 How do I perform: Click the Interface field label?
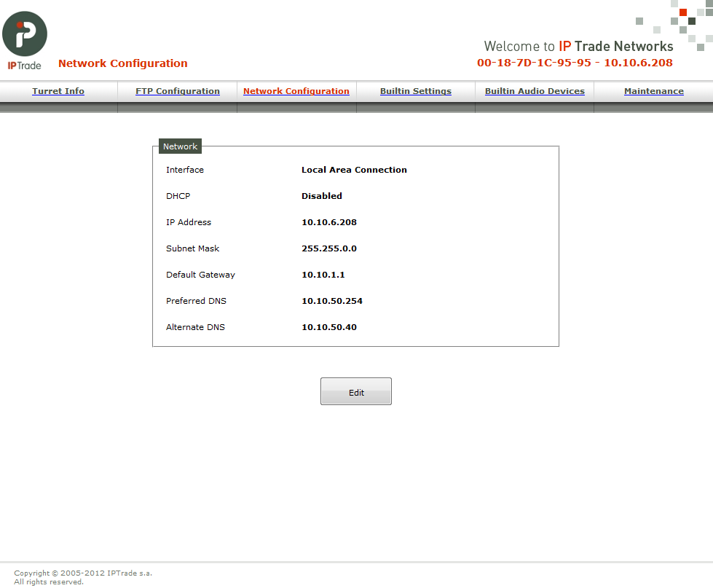184,170
